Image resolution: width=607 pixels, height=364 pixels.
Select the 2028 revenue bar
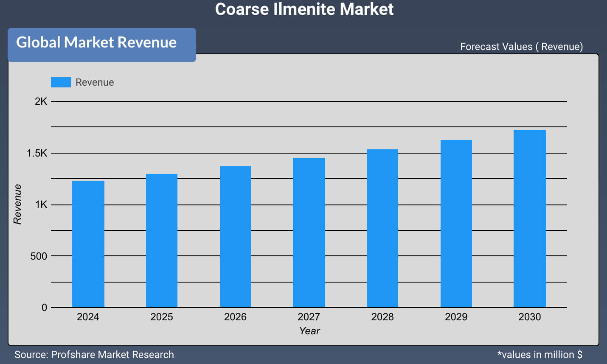382,228
